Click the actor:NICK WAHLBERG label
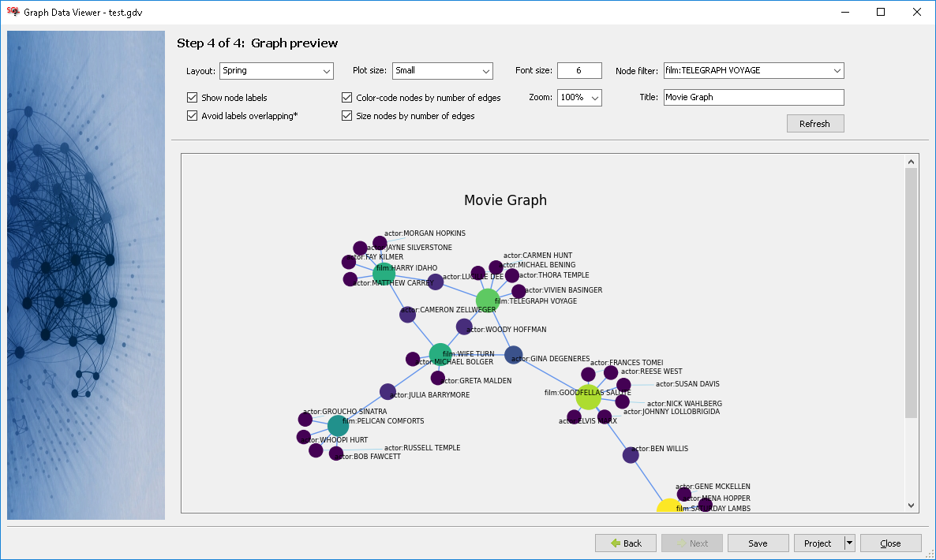 685,404
